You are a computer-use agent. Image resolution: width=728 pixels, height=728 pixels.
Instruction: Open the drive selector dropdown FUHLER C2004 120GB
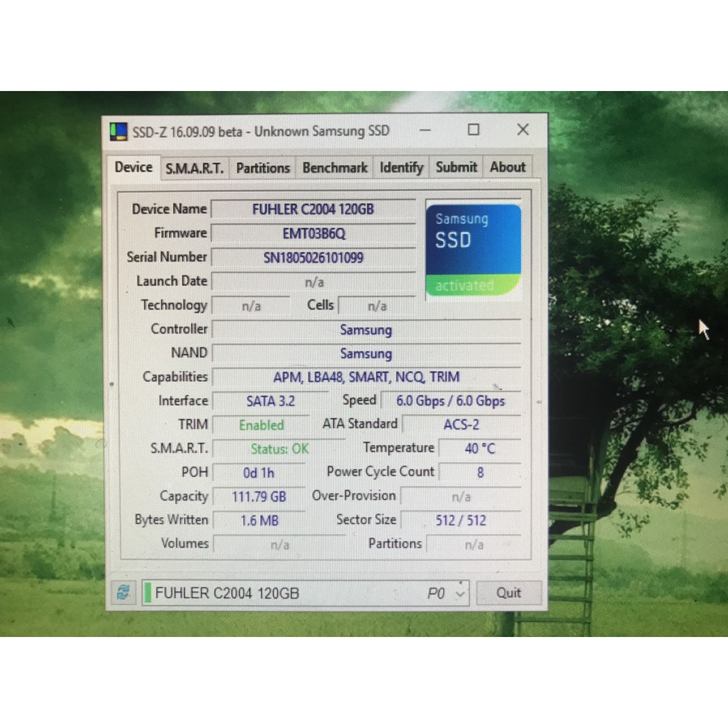(460, 593)
